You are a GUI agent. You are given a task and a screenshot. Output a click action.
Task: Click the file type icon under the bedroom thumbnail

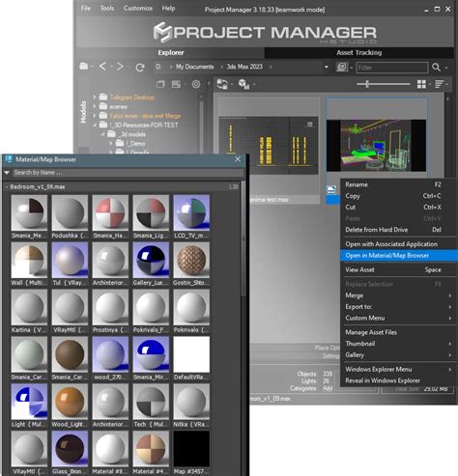coord(331,190)
